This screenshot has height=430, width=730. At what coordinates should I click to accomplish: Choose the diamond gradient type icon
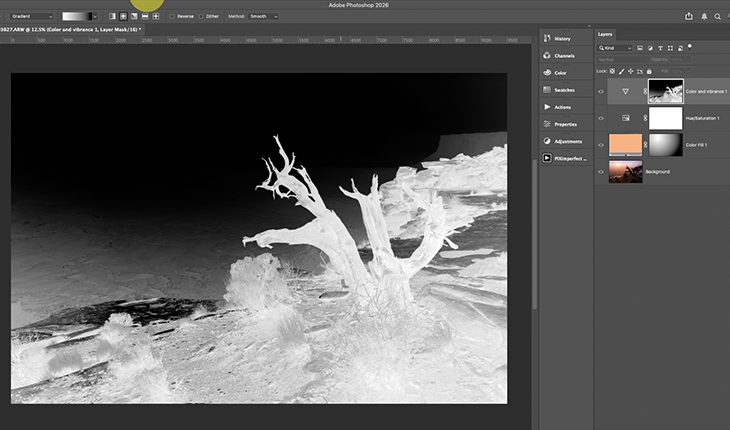(155, 16)
